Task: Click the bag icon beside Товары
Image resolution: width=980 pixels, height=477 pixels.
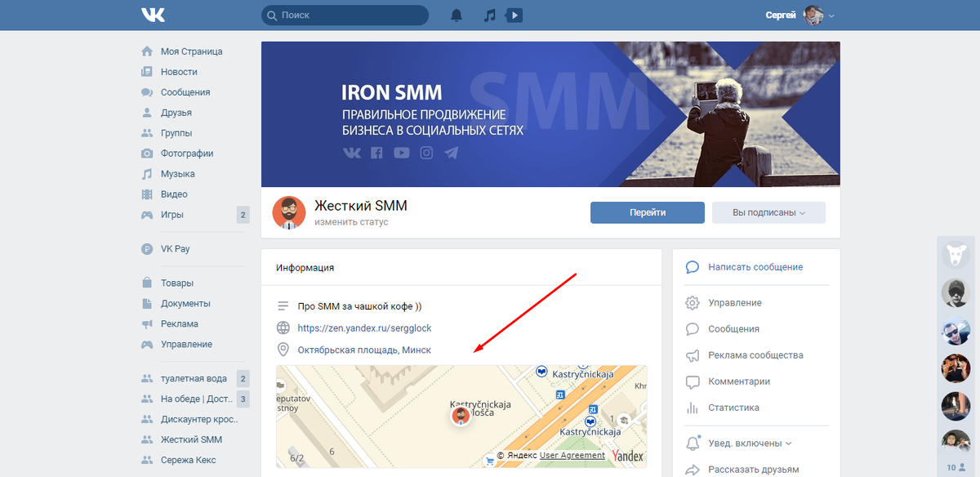Action: click(x=147, y=283)
